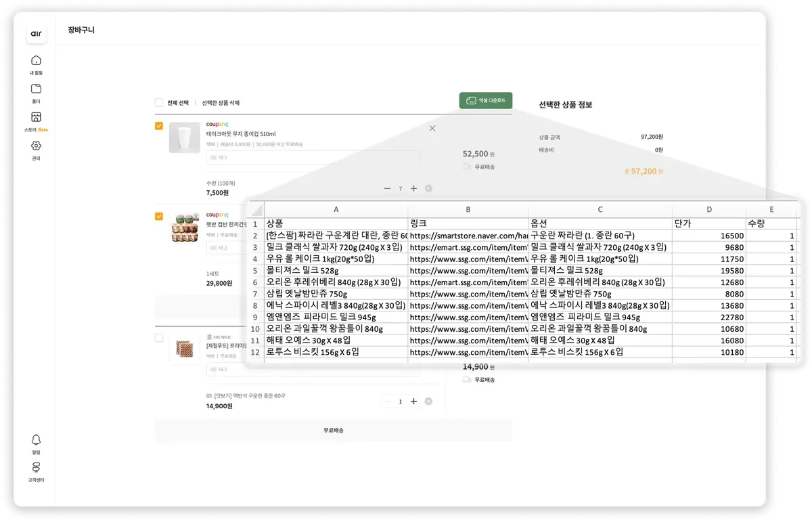
Task: Click the 링크 header cell in spreadsheet
Action: 468,223
